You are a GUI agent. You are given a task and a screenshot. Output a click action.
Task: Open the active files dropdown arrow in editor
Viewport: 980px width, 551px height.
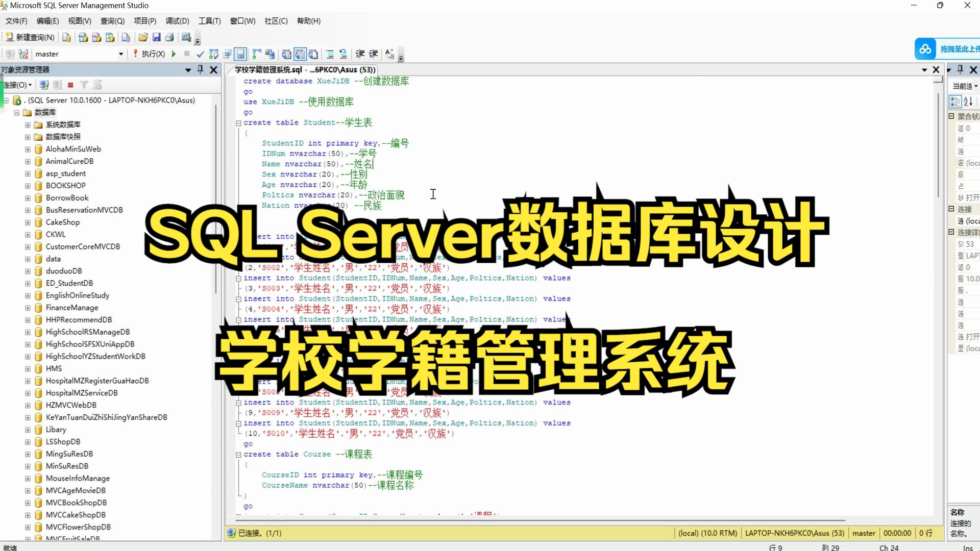(924, 70)
